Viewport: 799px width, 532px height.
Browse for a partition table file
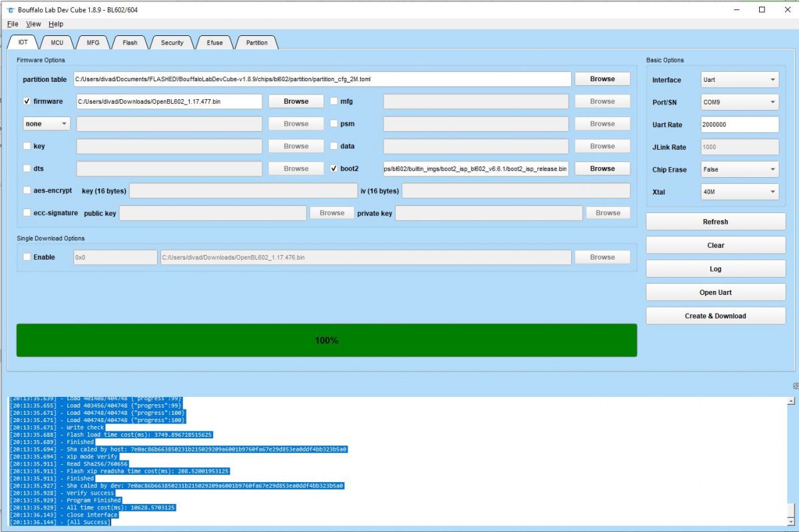tap(603, 79)
